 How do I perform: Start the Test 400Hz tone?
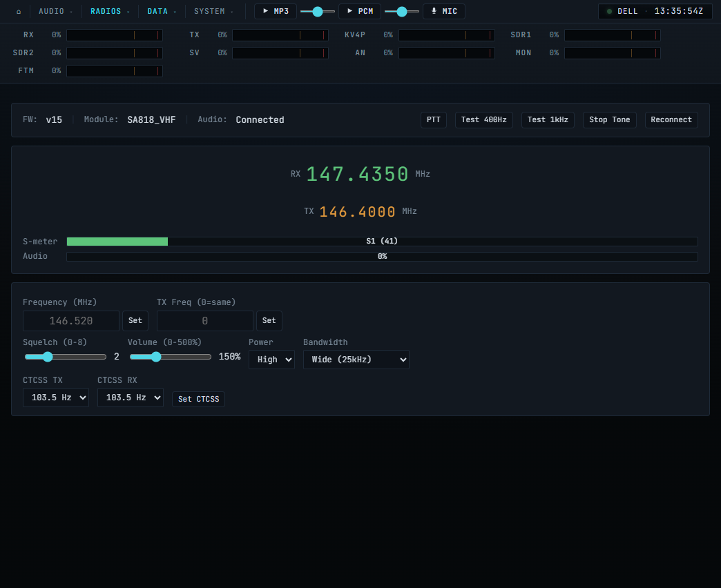click(483, 120)
